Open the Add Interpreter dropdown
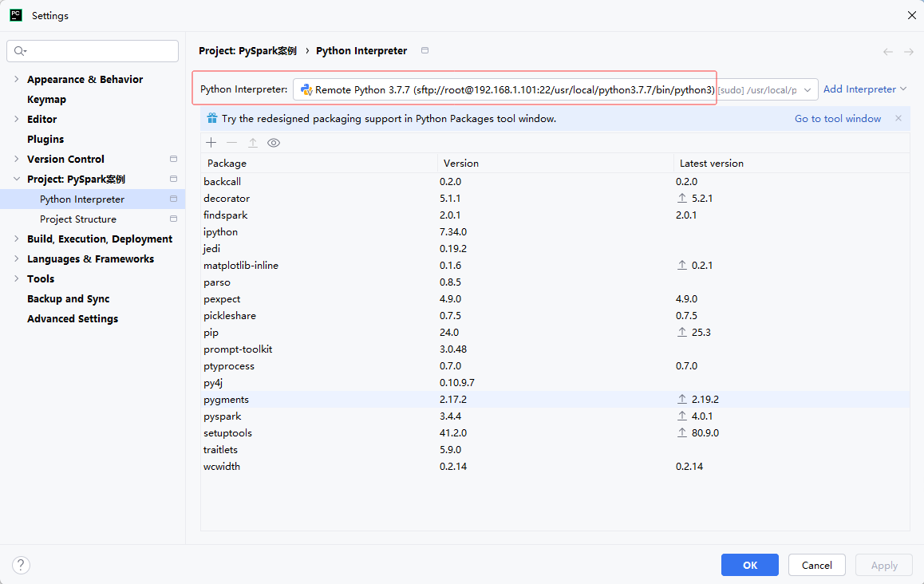Viewport: 924px width, 584px height. pos(864,89)
